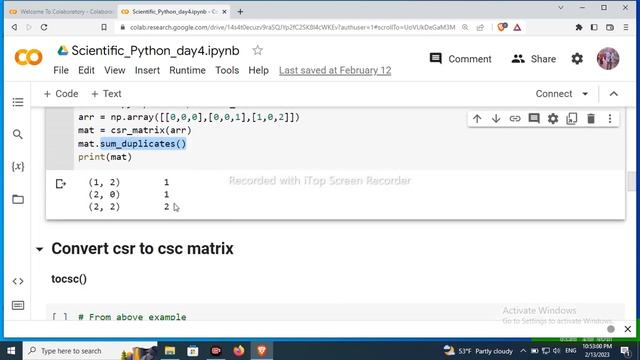This screenshot has width=640, height=360.
Task: Switch to Welcome To Colaboratory tab
Action: [61, 12]
